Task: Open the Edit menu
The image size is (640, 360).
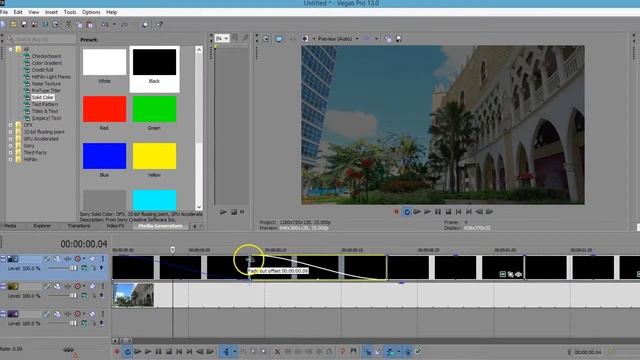Action: point(18,12)
